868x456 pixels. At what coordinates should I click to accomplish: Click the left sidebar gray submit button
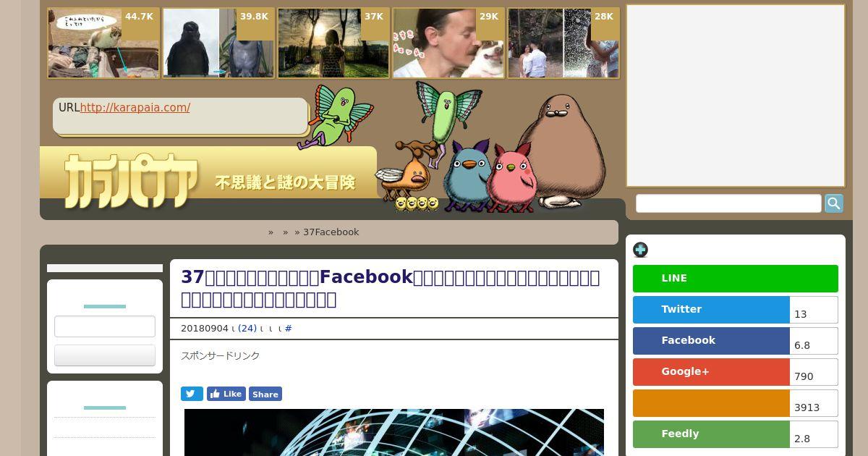click(105, 355)
